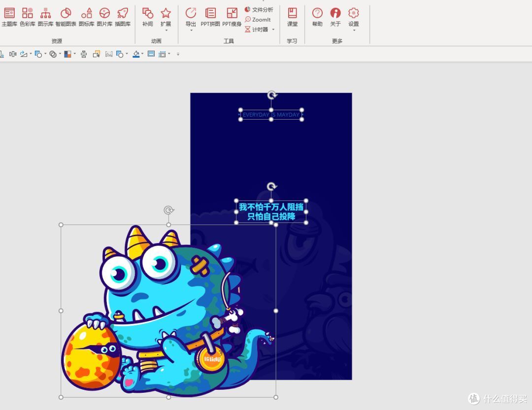532x410 pixels.
Task: Click the 图示库 diagram library icon
Action: (x=46, y=17)
